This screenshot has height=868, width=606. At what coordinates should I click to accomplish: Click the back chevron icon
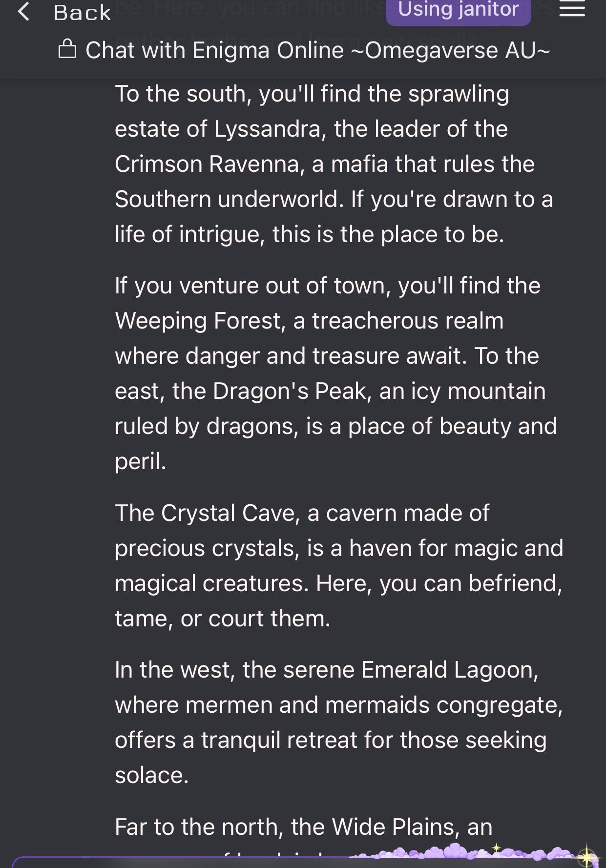pyautogui.click(x=24, y=11)
